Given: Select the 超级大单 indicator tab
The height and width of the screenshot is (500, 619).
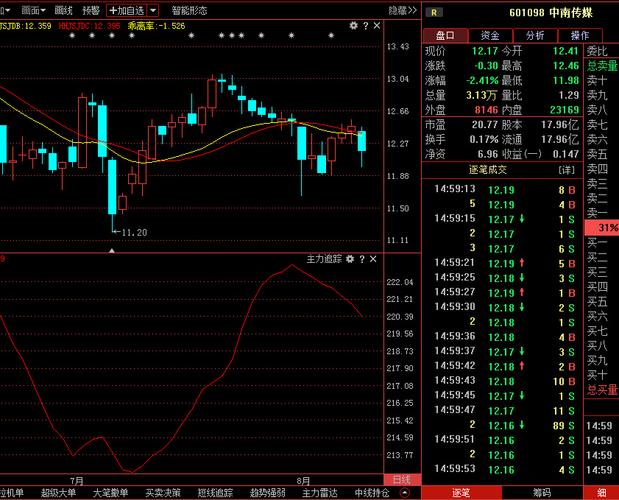Looking at the screenshot, I should click(58, 493).
